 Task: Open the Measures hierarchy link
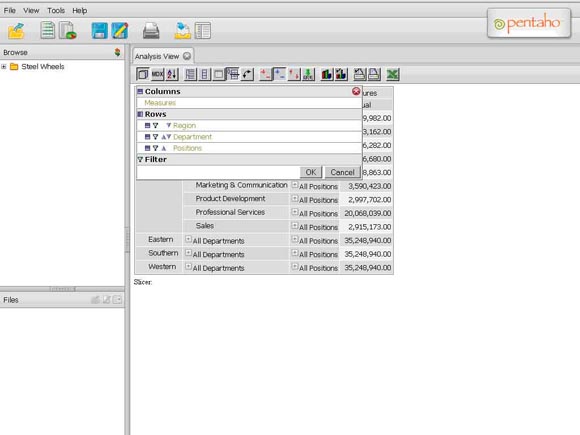pos(160,103)
